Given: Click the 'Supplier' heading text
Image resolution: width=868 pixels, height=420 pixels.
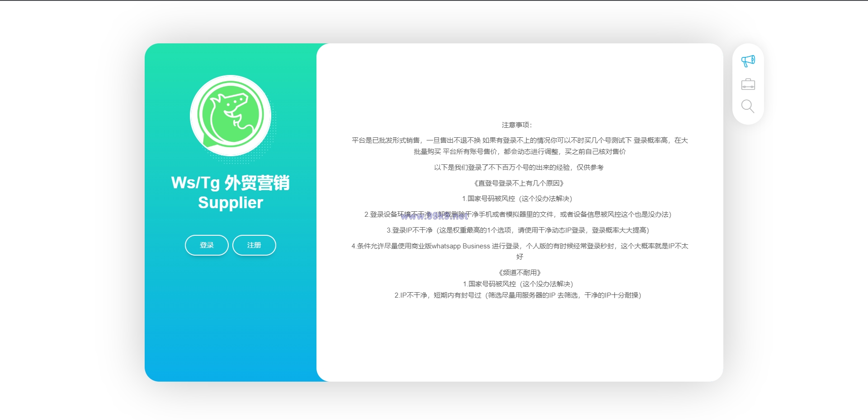Looking at the screenshot, I should (x=231, y=203).
